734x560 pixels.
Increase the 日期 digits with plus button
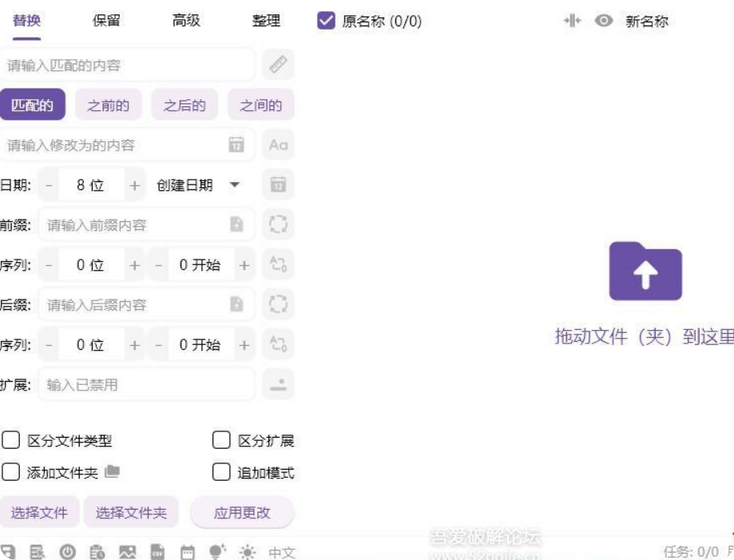coord(134,185)
